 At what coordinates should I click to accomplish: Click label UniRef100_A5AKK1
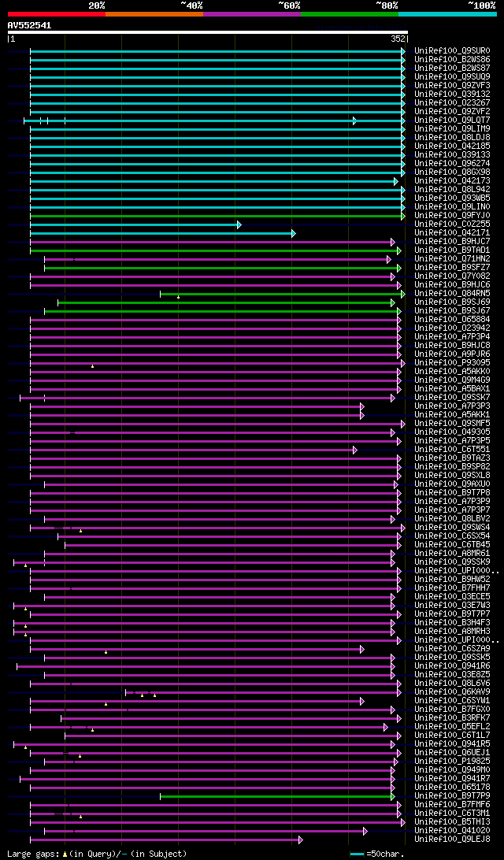[453, 414]
